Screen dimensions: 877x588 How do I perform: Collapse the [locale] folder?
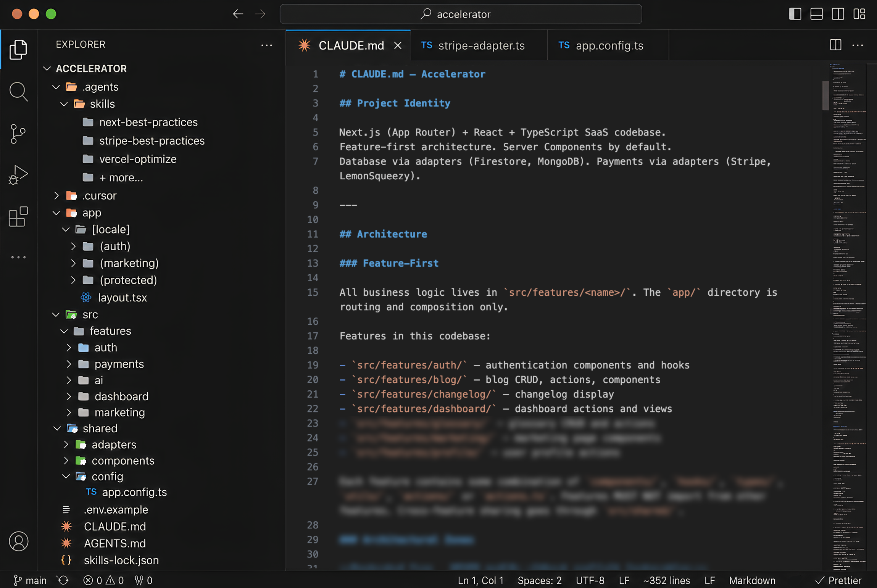click(x=66, y=229)
